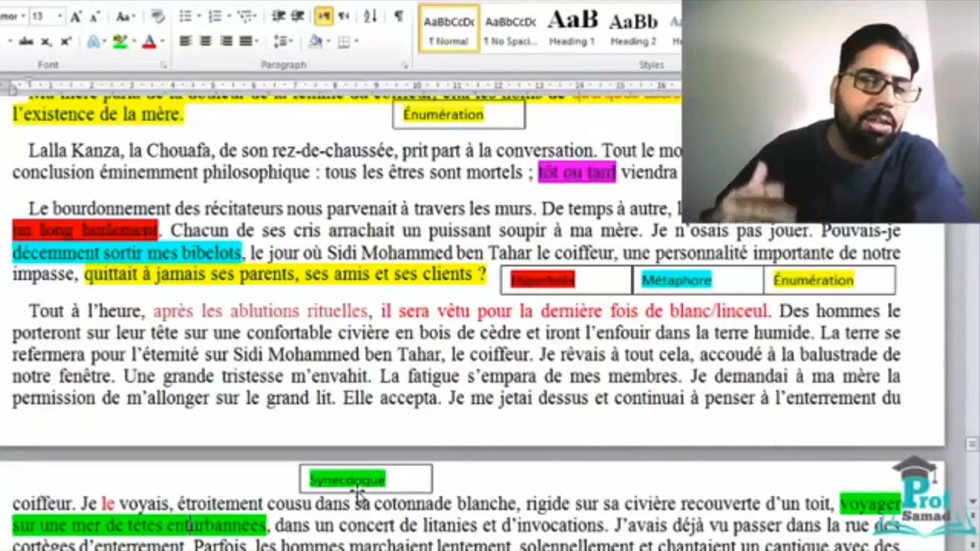
Task: Click the horizontal ruler above the document
Action: pos(341,86)
